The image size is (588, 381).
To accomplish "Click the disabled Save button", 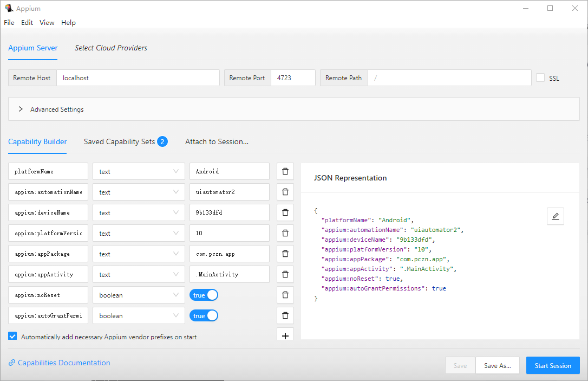I will tap(460, 365).
